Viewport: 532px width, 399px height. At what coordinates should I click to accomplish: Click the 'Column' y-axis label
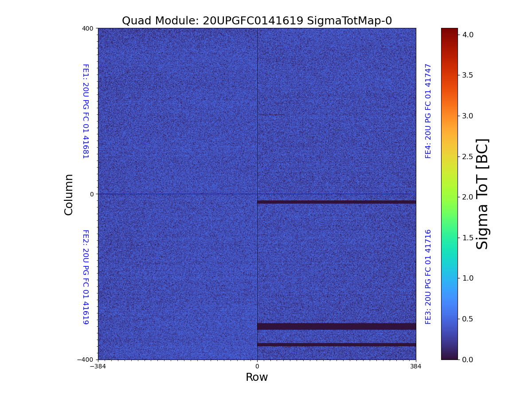(x=69, y=194)
